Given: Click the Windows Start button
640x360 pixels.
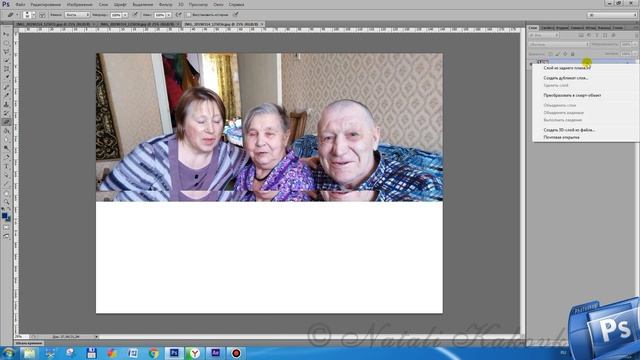Looking at the screenshot, I should point(9,353).
